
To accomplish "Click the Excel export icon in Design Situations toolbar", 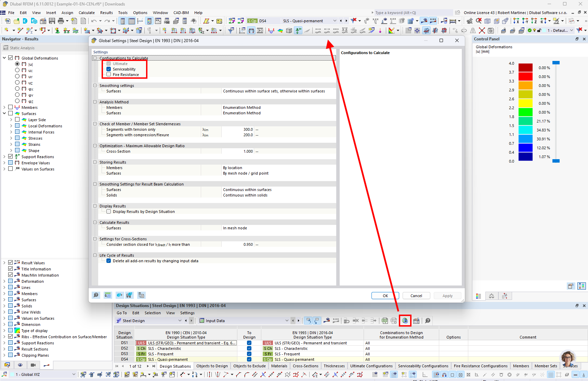I will pos(385,321).
